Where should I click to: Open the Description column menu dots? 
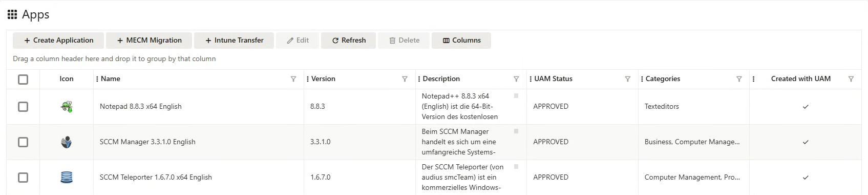click(x=419, y=79)
